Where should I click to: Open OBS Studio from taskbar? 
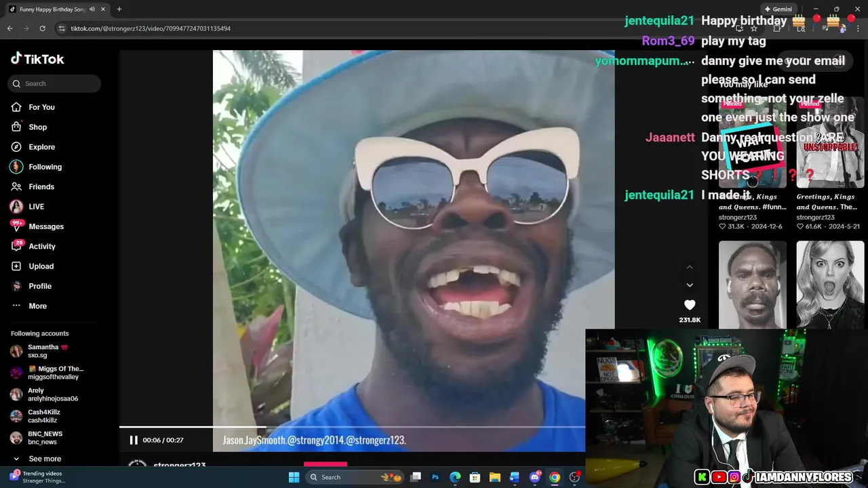point(574,477)
